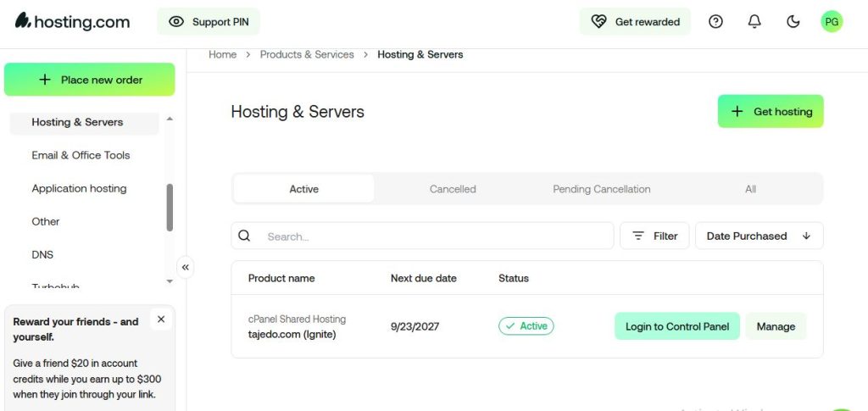The height and width of the screenshot is (411, 868).
Task: Switch to the All tab
Action: (751, 189)
